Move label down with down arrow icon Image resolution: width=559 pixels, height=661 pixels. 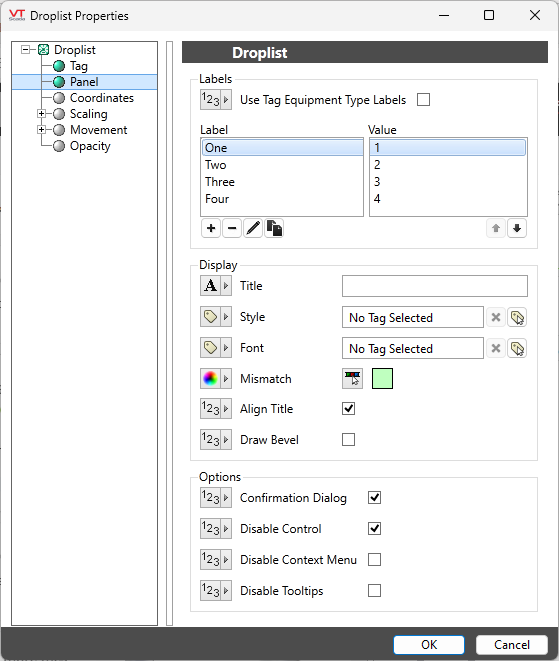[x=517, y=228]
